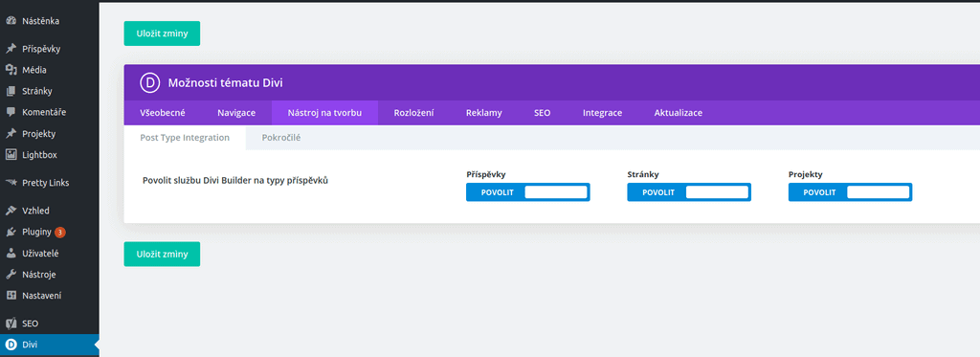Image resolution: width=980 pixels, height=357 pixels.
Task: Click the Stránky pages icon
Action: pos(11,91)
